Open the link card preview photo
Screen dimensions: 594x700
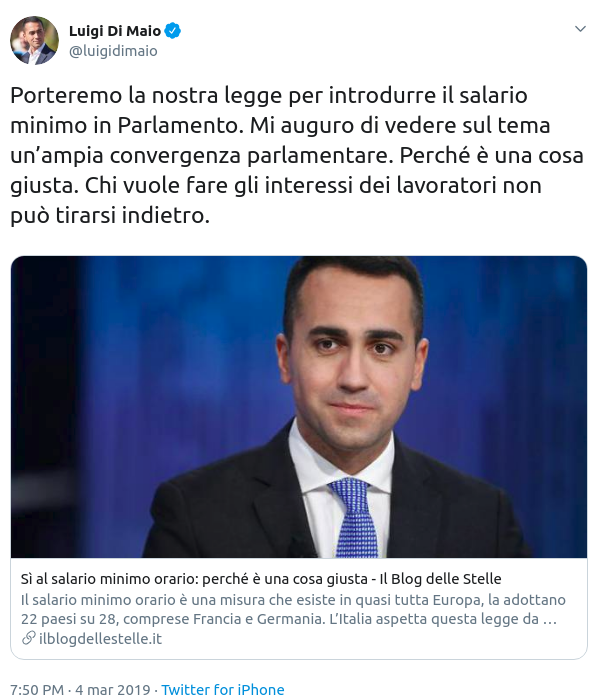(x=299, y=407)
